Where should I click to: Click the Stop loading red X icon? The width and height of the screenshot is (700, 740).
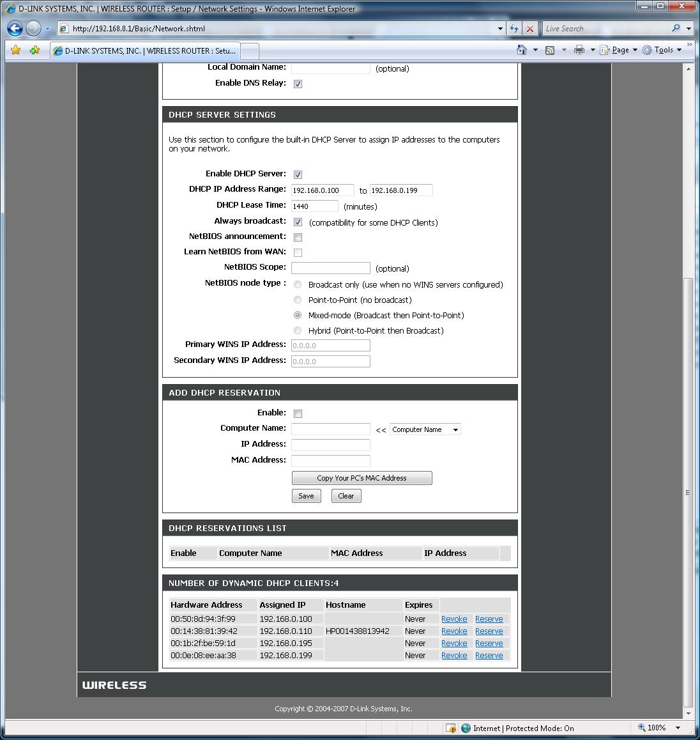[x=529, y=29]
